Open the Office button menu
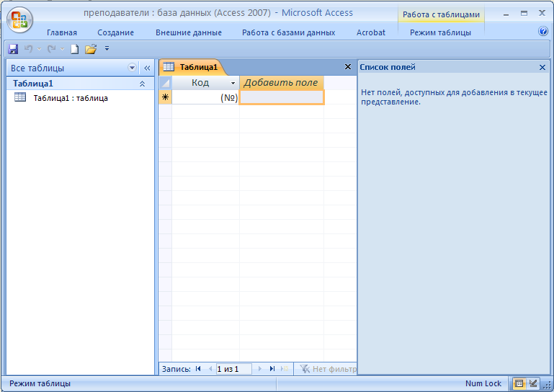This screenshot has height=392, width=554. pyautogui.click(x=19, y=19)
